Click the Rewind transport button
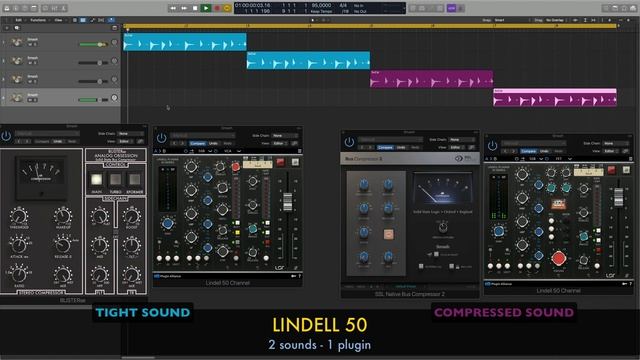640x360 pixels. [173, 8]
